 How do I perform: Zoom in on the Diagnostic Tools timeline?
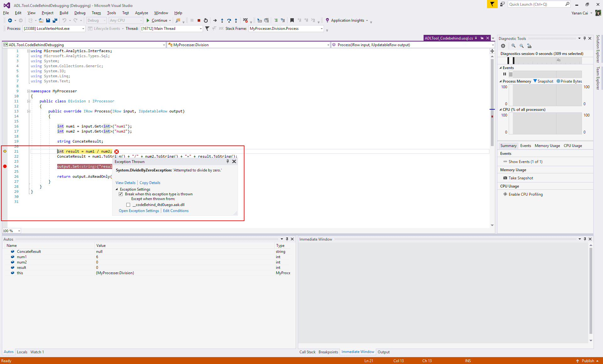click(x=513, y=46)
